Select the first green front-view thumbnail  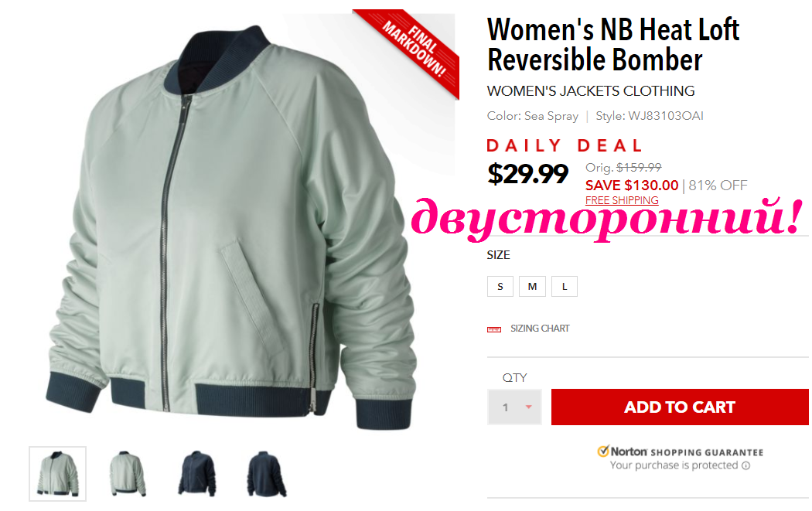[x=57, y=474]
